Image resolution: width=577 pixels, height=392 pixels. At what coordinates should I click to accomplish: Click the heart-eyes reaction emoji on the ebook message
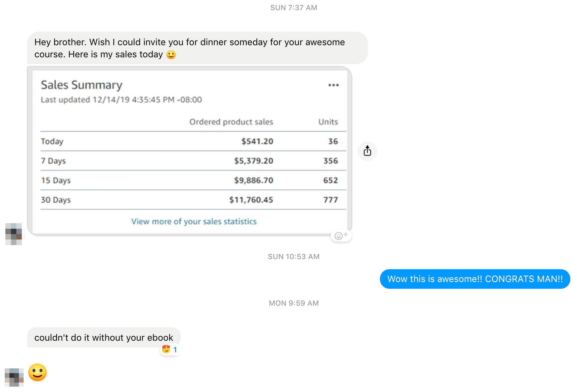166,349
